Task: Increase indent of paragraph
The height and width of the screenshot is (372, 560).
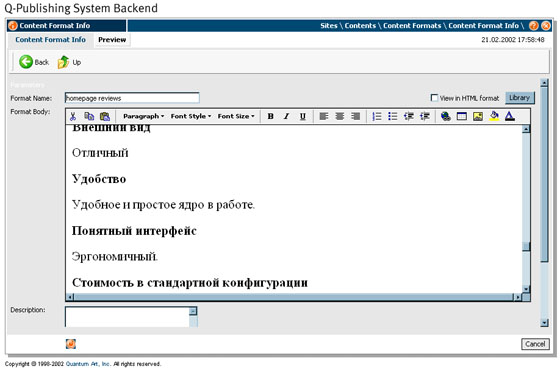Action: [x=425, y=116]
